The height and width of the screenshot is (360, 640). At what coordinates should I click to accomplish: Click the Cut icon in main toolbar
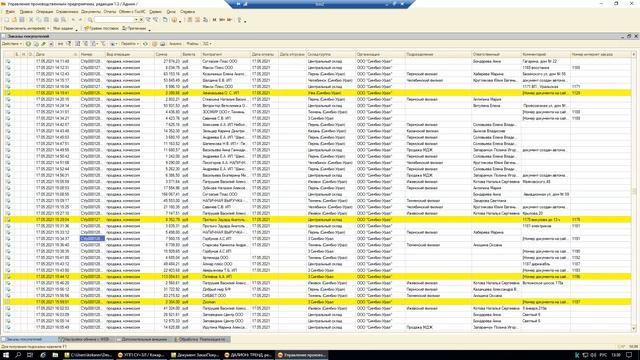(31, 20)
